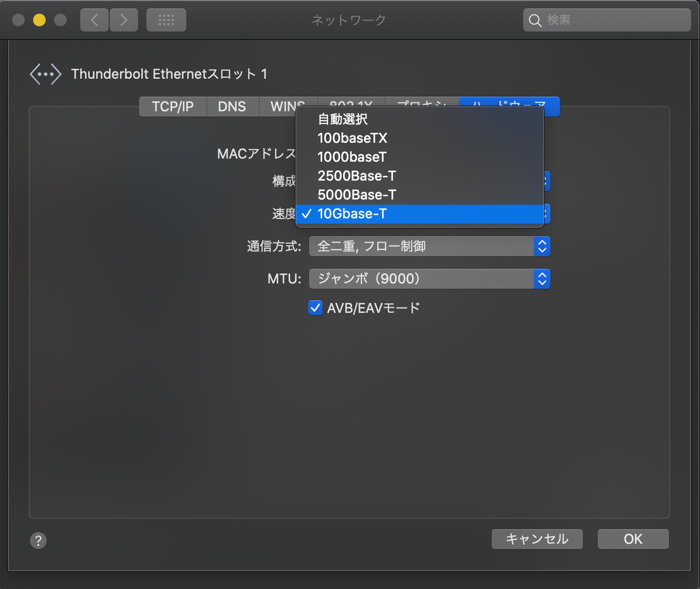Click the search magnifier icon
Image resolution: width=700 pixels, height=589 pixels.
point(535,20)
